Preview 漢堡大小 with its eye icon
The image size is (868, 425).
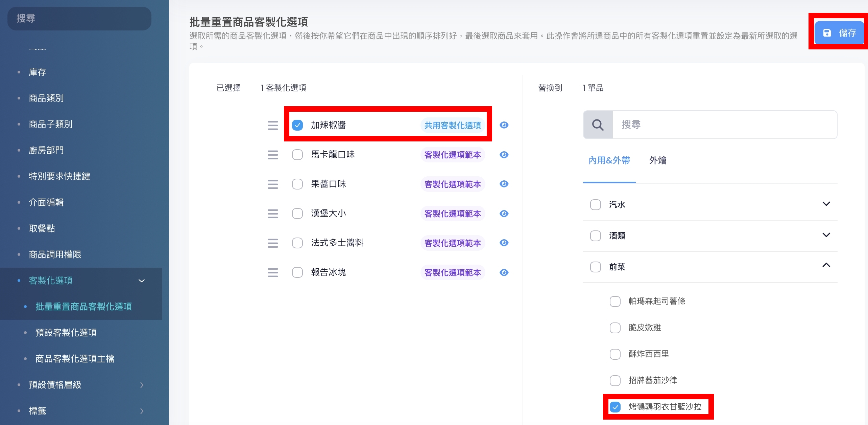point(504,214)
